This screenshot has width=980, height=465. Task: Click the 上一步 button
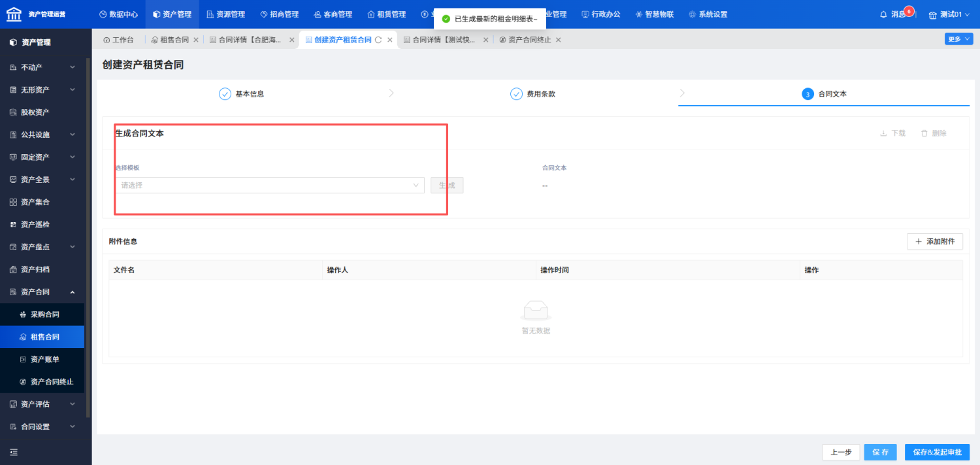[x=841, y=452]
